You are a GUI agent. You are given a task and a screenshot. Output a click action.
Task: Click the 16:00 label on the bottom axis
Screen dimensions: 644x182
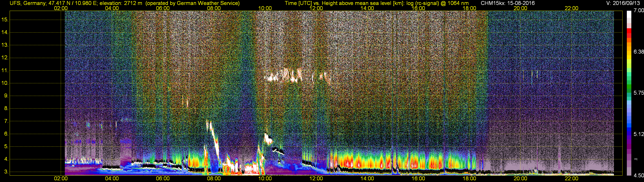click(x=418, y=179)
